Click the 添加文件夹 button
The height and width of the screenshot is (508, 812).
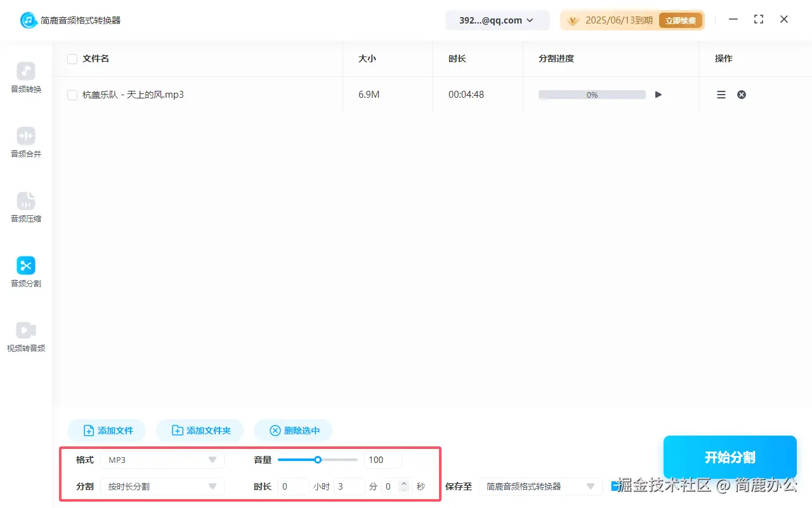pyautogui.click(x=200, y=431)
